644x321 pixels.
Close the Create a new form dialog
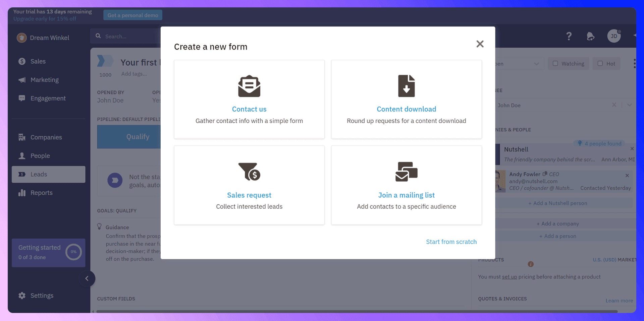tap(480, 44)
